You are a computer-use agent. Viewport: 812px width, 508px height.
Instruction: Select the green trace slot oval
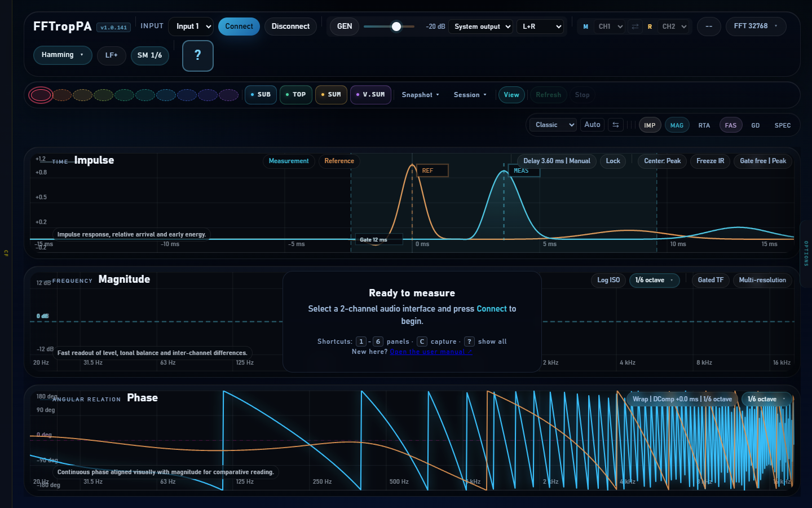124,95
